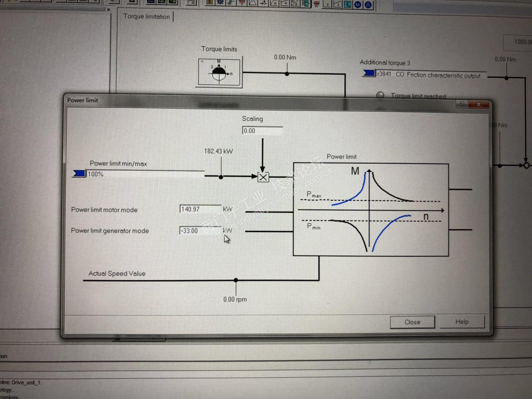Click the question mark in dialog title bar
Viewport: 532px width, 399px height.
(x=462, y=104)
